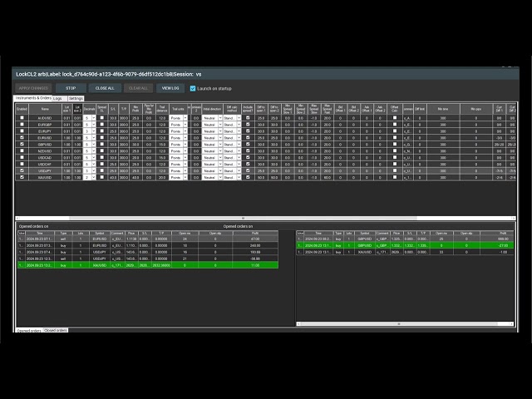Screen dimensions: 532x399
Task: Disable the XAUUSD Enabled checkbox
Action: click(22, 177)
